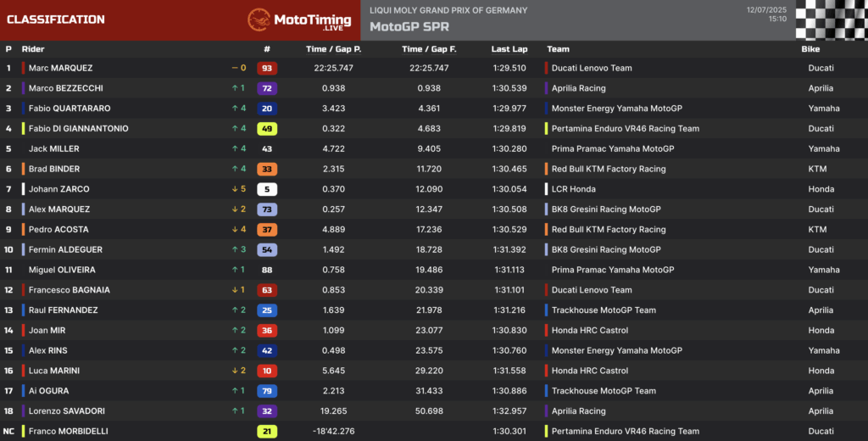Select Acosta's number 37 badge
The height and width of the screenshot is (441, 868).
267,229
